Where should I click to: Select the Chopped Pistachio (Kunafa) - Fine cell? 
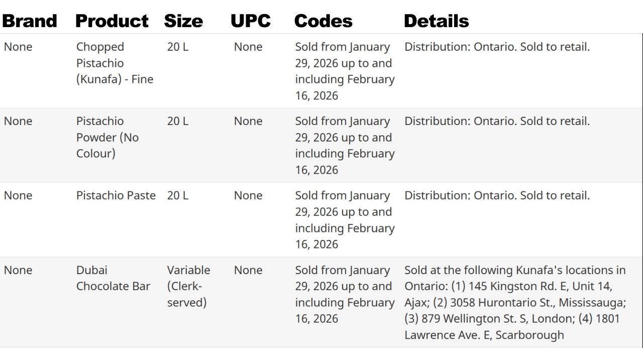tap(115, 63)
